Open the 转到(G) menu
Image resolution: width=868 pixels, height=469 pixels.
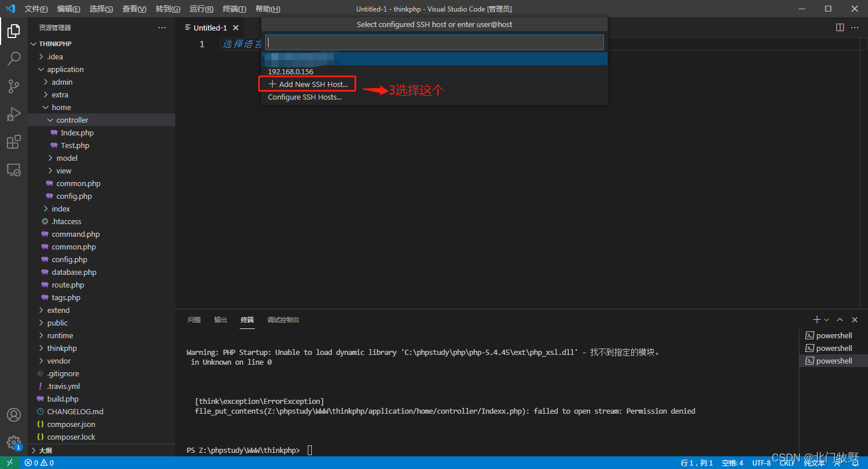coord(168,9)
